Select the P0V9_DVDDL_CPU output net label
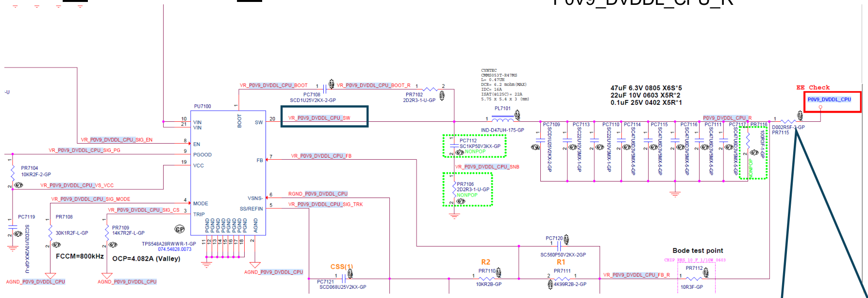868x298 pixels. tap(829, 99)
